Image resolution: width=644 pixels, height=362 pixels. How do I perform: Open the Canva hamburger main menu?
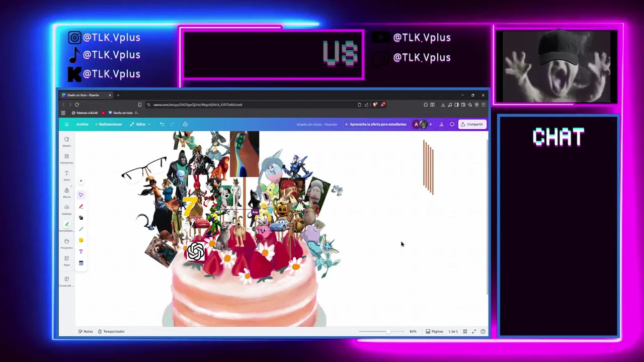pos(66,124)
